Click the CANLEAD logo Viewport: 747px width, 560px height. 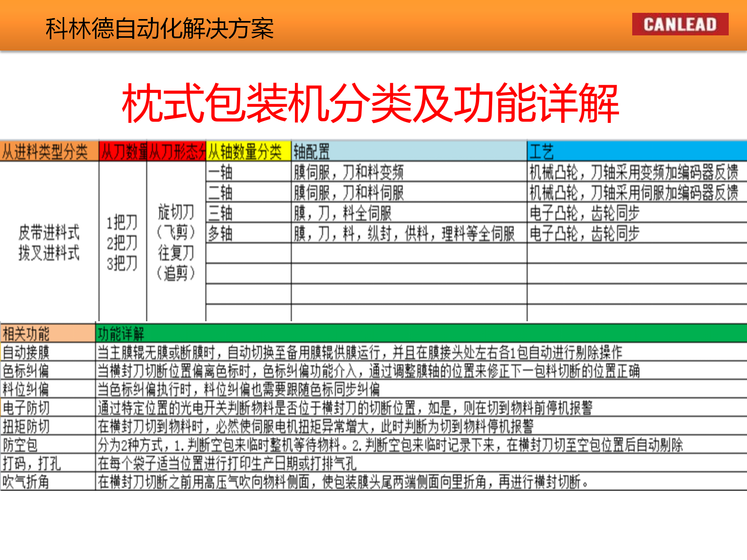[680, 24]
